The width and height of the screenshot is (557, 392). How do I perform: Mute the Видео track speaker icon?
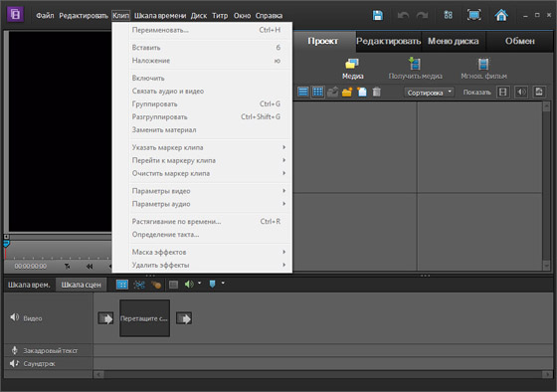[x=14, y=317]
